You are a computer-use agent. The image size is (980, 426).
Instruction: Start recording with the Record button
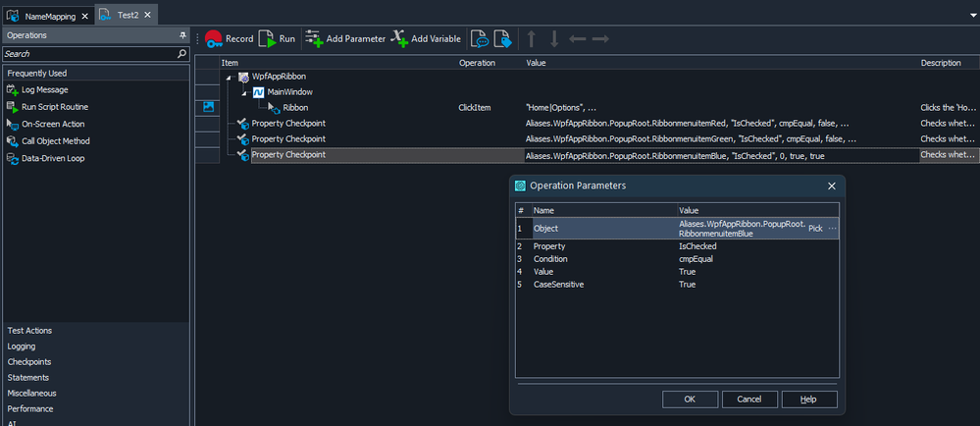(229, 39)
